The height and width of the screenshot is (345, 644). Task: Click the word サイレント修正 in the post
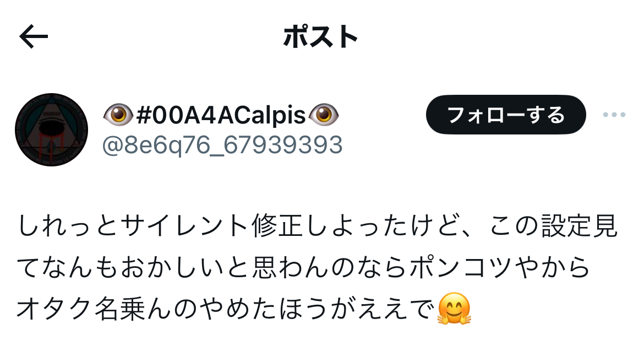213,226
